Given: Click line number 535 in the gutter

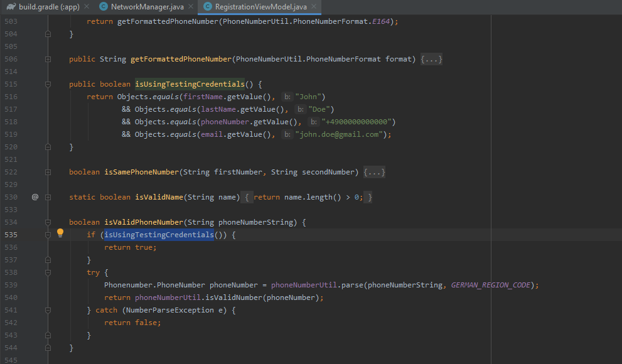Looking at the screenshot, I should point(11,235).
